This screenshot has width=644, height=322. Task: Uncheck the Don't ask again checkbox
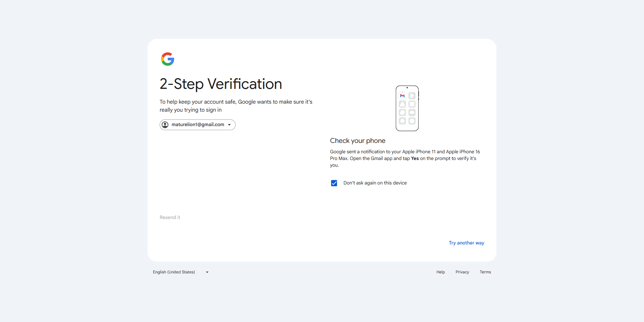[334, 183]
